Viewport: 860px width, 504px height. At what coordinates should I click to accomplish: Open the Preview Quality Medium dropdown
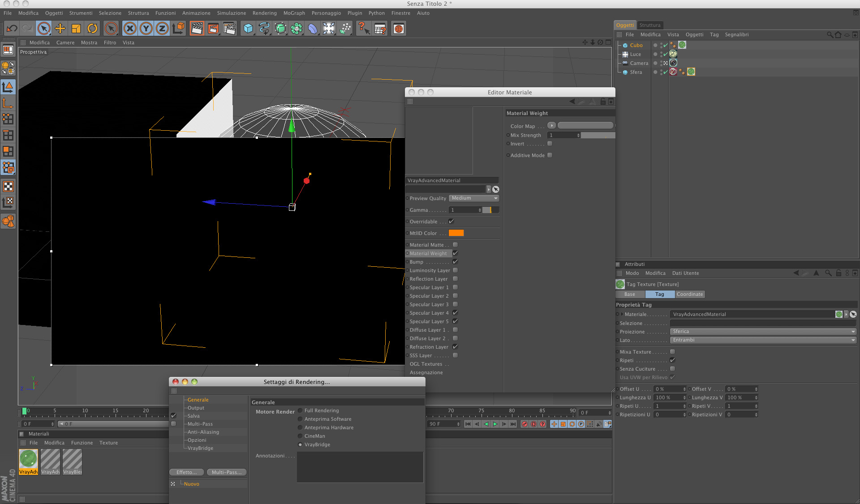click(474, 198)
